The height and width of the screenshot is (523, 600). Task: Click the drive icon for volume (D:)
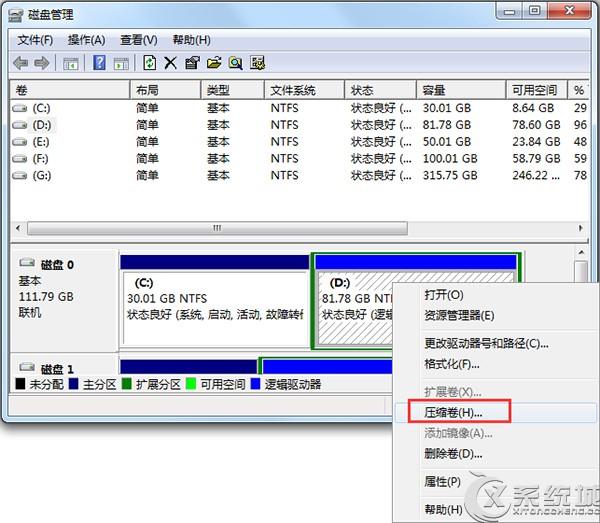click(x=20, y=125)
